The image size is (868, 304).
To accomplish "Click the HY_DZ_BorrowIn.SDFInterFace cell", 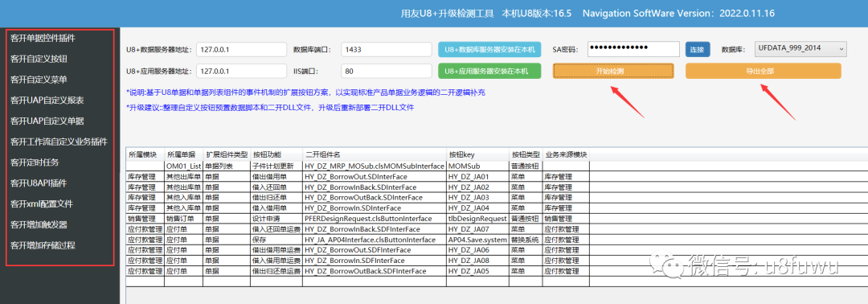I will coord(375,261).
